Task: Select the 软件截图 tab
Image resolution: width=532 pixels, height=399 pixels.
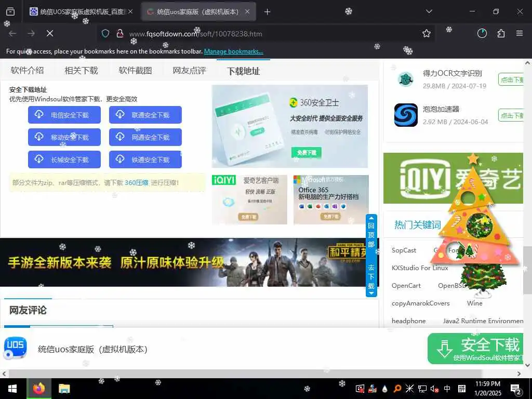Action: (x=135, y=71)
